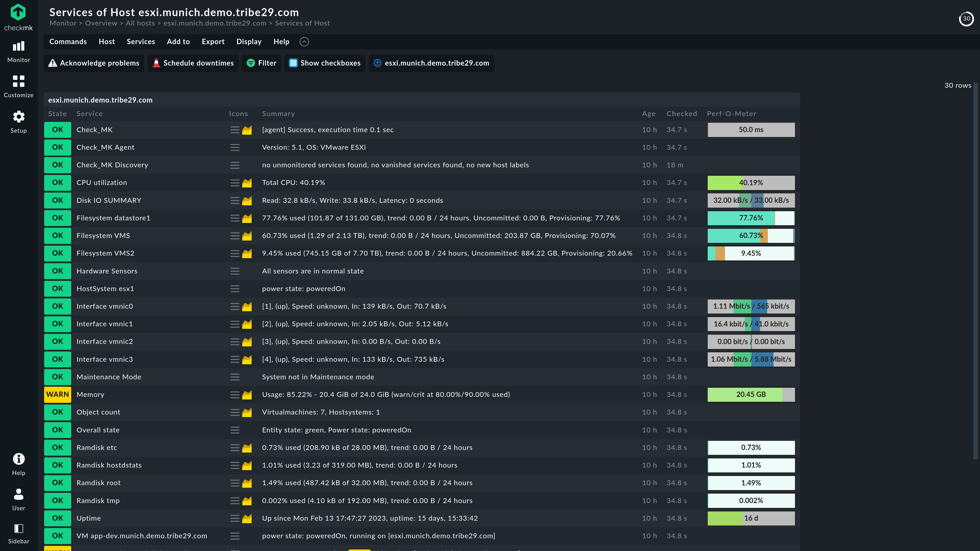The height and width of the screenshot is (551, 980).
Task: Open the CPU utilization service link
Action: [102, 183]
